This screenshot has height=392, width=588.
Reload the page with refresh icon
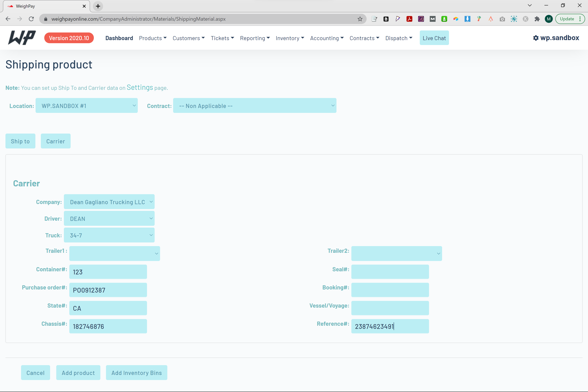tap(31, 19)
